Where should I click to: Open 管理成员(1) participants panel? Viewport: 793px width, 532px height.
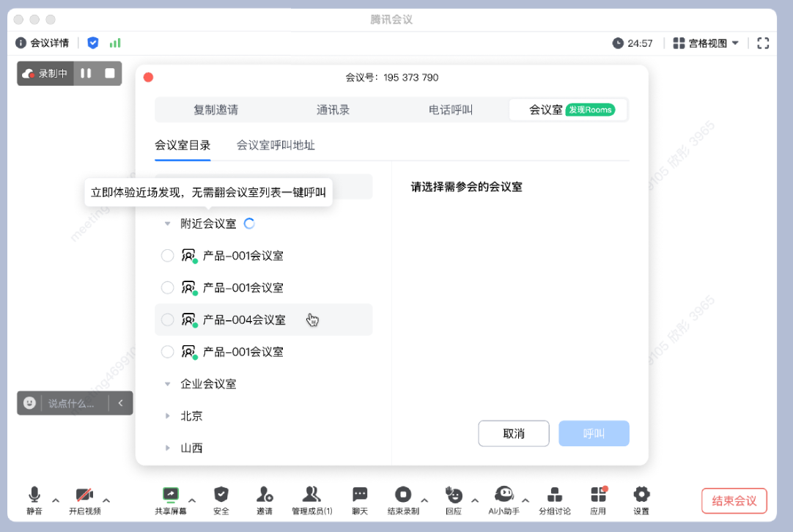pos(312,500)
